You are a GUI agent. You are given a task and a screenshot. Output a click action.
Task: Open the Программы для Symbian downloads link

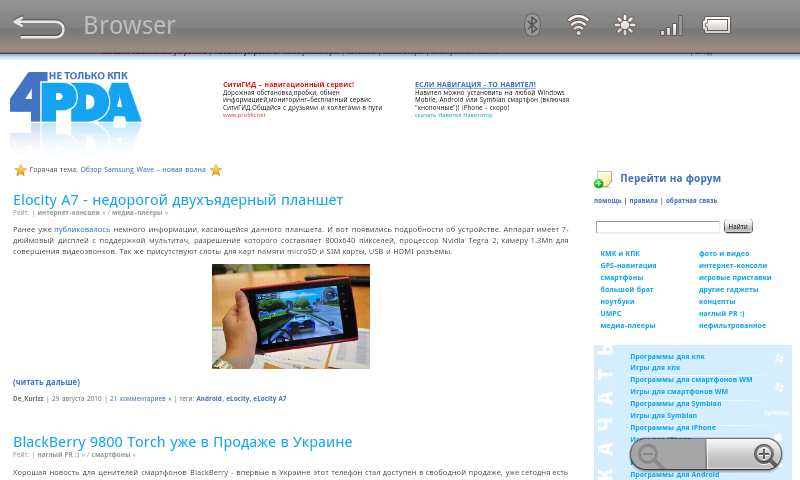675,403
